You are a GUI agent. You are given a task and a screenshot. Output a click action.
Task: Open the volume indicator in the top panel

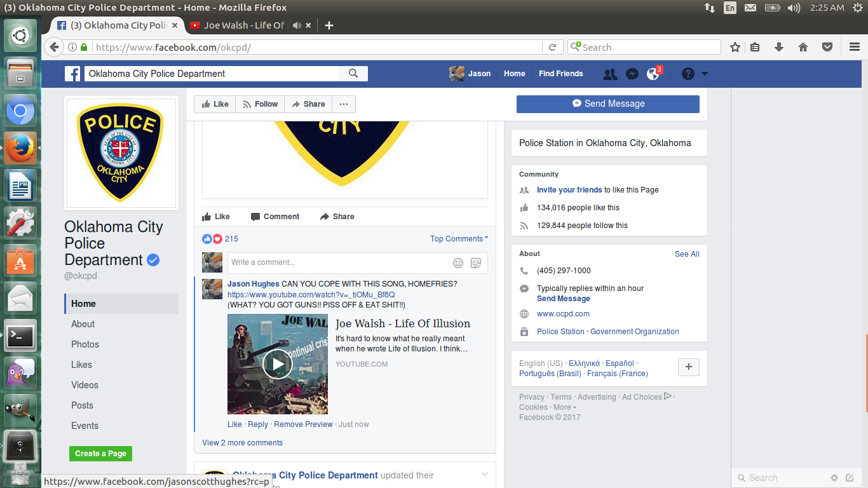[793, 8]
